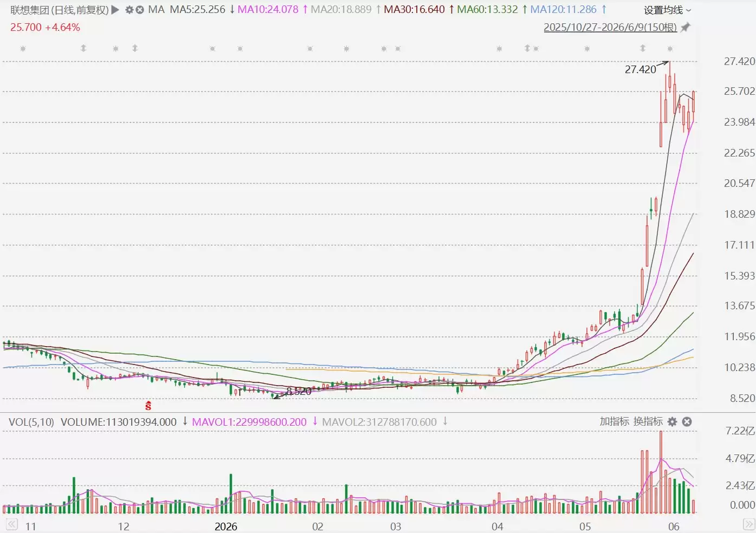
Task: Click the 22.265 price axis label
Action: pyautogui.click(x=739, y=153)
